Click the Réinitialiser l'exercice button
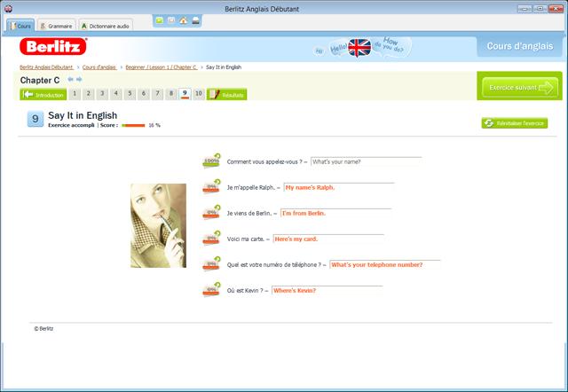The height and width of the screenshot is (392, 568). (515, 123)
